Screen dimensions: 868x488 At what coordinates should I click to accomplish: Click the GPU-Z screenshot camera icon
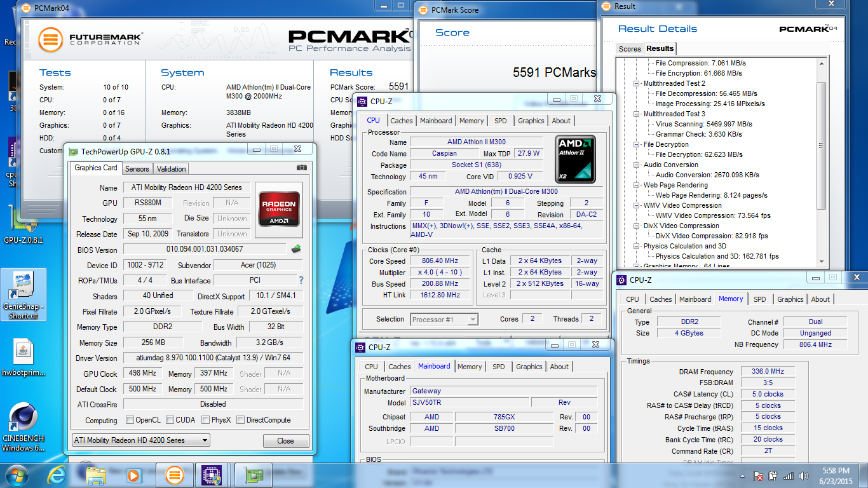(302, 168)
